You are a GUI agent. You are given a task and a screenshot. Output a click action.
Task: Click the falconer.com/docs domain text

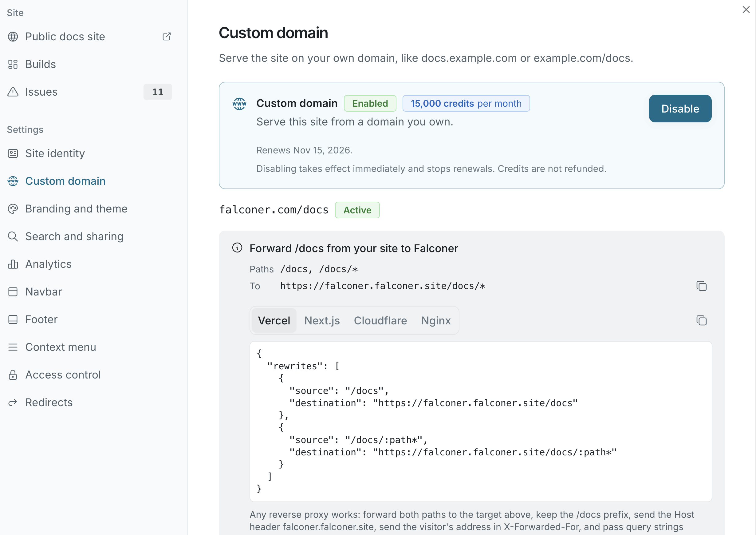tap(274, 210)
